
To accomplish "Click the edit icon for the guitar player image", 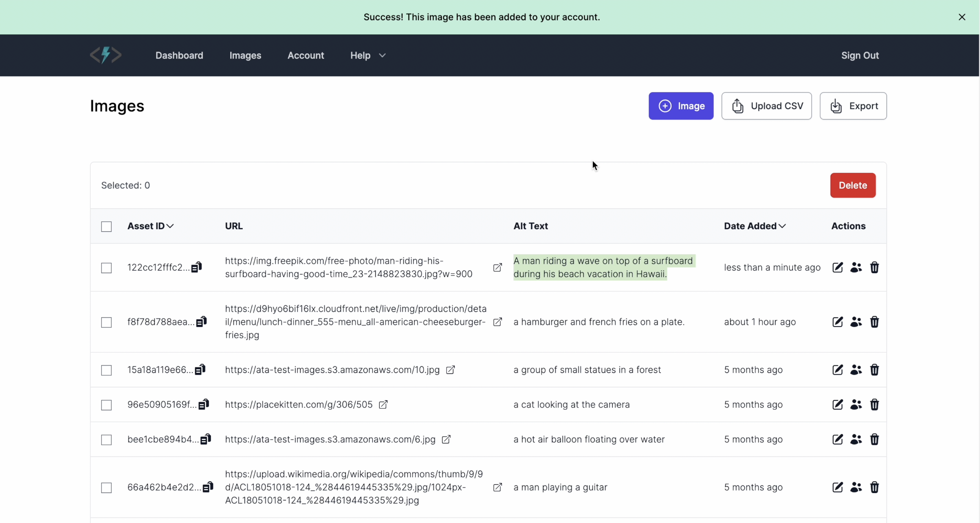I will (838, 487).
